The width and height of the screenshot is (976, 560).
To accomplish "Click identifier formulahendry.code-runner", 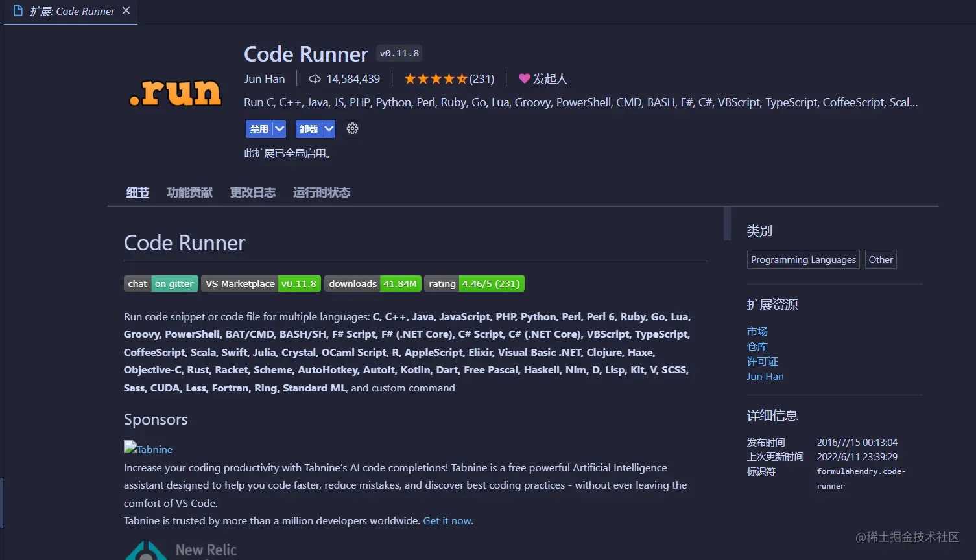I will pos(861,478).
